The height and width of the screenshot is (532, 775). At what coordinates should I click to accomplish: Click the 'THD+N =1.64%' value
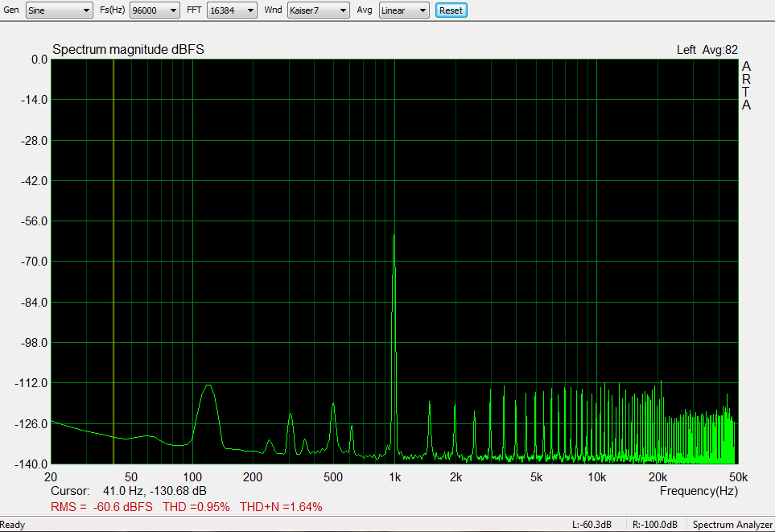[281, 507]
